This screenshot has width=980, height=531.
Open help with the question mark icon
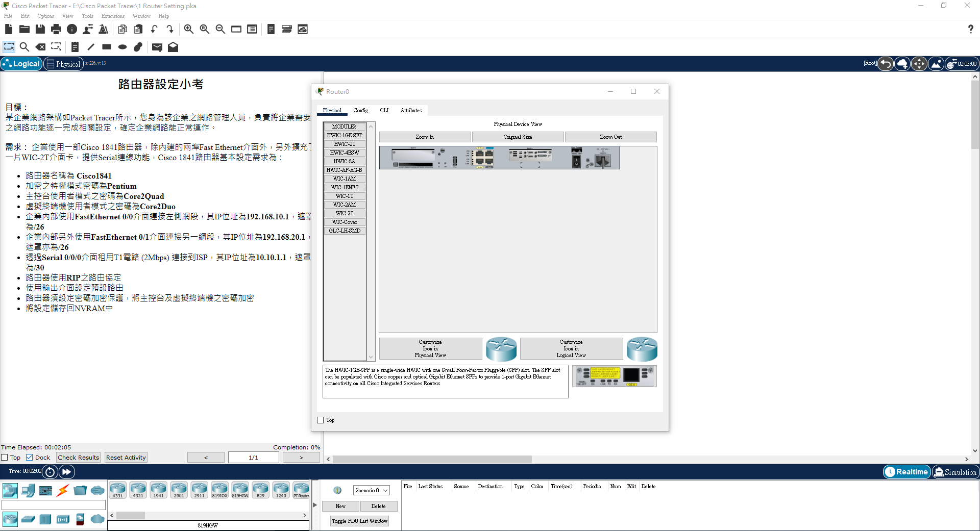[970, 29]
